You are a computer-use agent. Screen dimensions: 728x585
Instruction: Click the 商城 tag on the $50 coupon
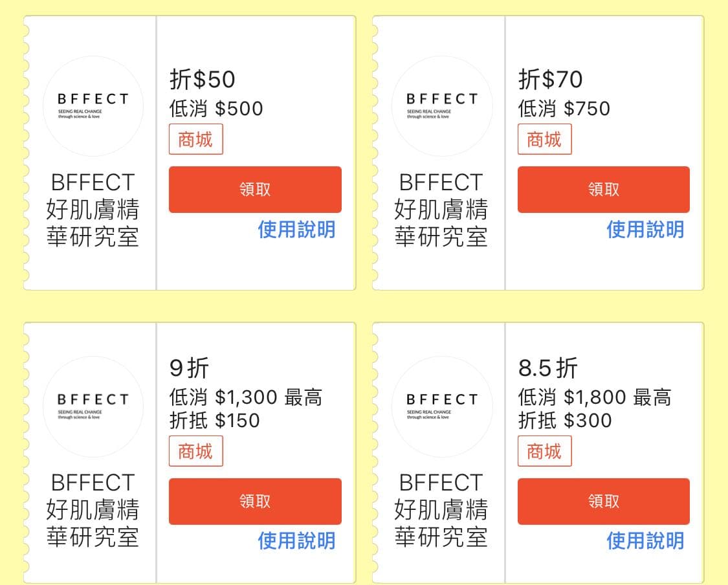tap(195, 139)
